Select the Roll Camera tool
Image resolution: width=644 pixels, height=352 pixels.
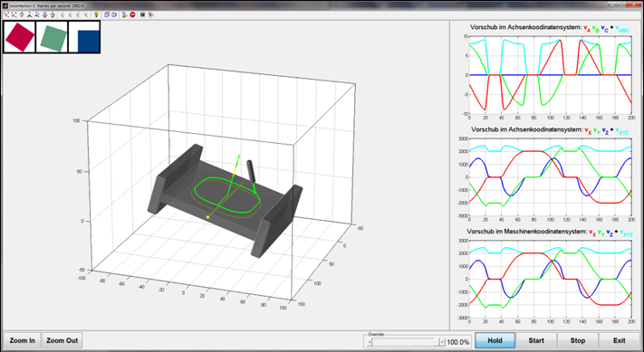(53, 14)
